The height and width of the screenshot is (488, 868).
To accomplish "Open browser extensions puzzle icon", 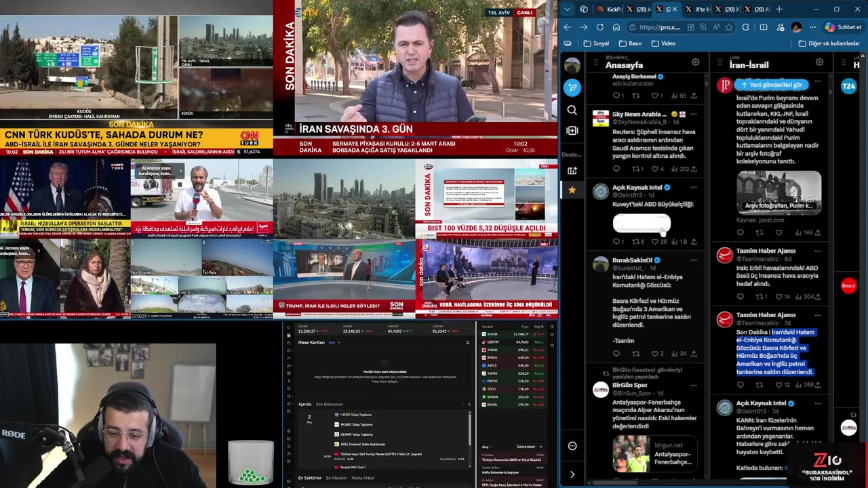I will point(746,27).
